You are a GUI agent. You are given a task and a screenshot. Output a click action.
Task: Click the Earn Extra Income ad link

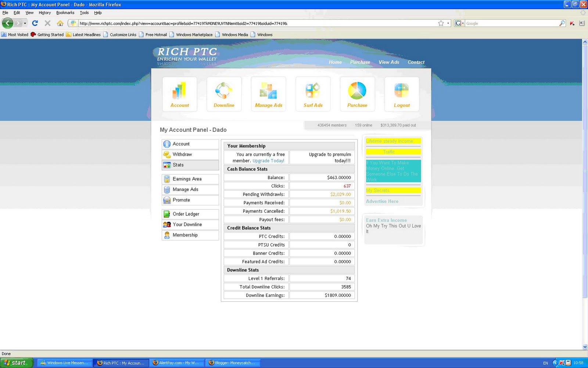tap(386, 220)
